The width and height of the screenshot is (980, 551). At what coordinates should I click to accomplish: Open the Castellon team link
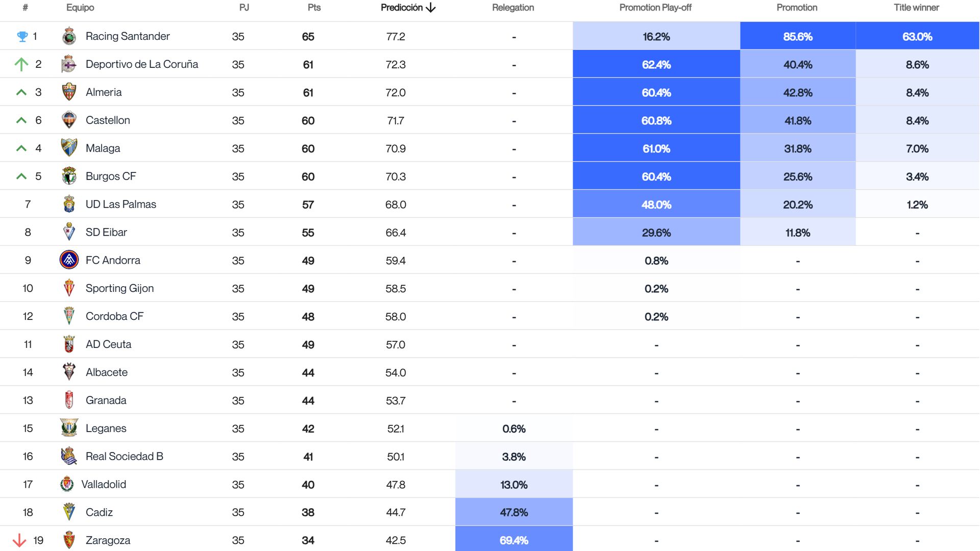[108, 120]
